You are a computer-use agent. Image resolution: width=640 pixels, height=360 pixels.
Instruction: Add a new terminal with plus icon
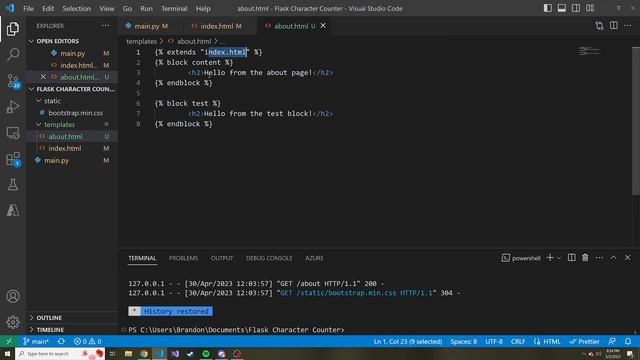pyautogui.click(x=550, y=258)
